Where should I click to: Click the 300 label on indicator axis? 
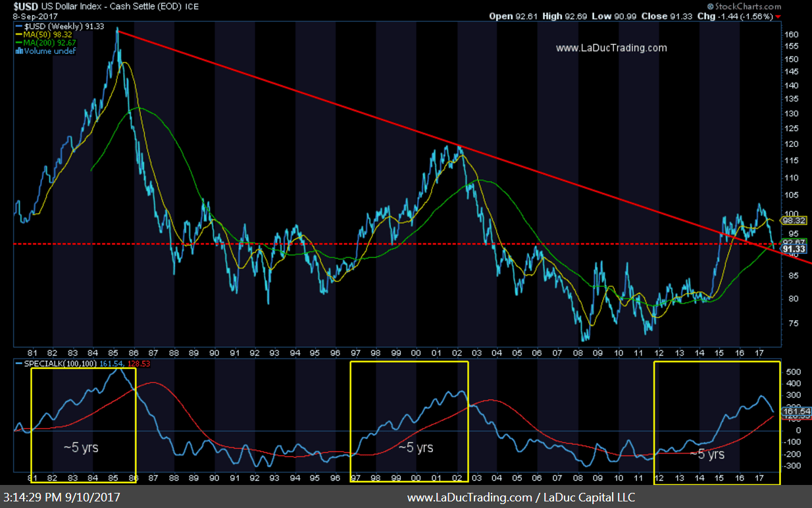(794, 395)
